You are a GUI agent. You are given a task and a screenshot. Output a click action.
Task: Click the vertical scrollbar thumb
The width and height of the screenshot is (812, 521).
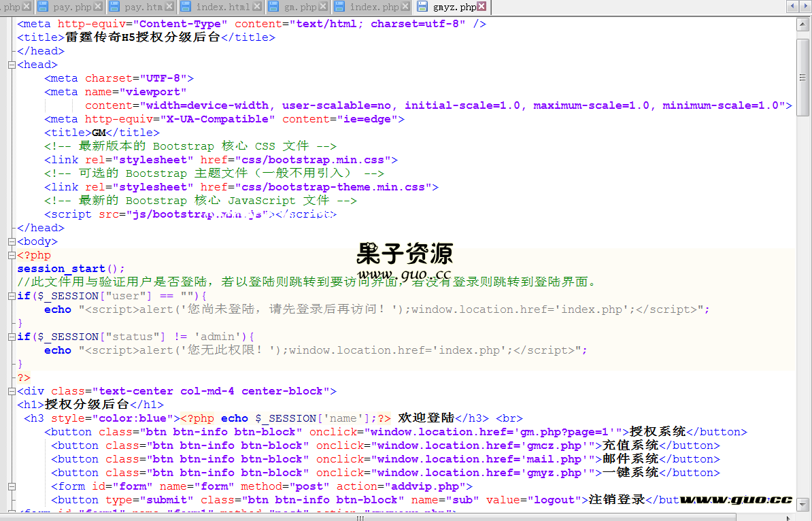[x=803, y=77]
